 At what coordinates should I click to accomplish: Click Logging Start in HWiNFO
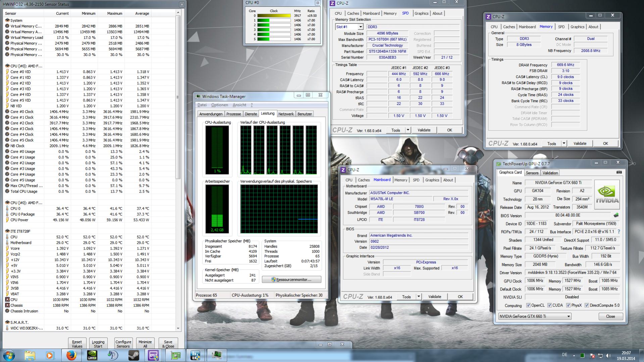[x=98, y=344]
